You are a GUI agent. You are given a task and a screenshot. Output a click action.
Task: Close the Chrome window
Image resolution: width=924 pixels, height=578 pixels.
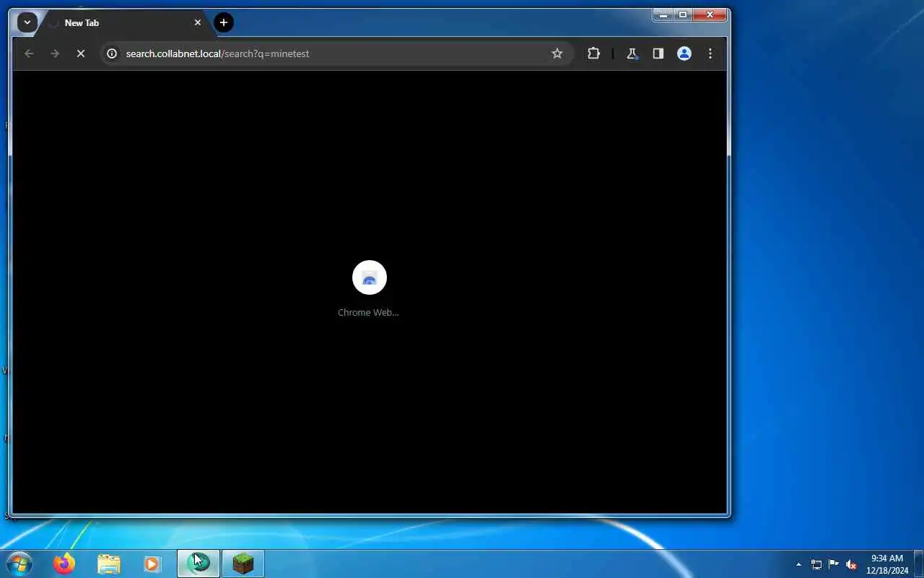pyautogui.click(x=710, y=14)
